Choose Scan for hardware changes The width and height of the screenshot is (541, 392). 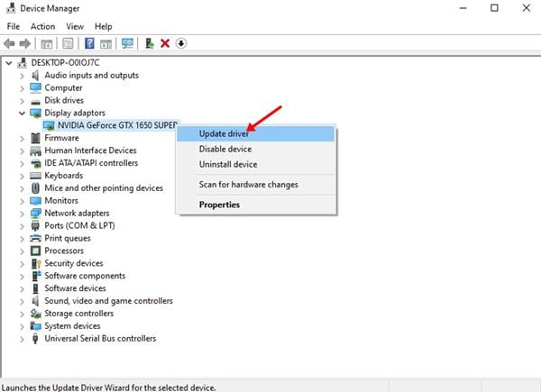tap(256, 185)
